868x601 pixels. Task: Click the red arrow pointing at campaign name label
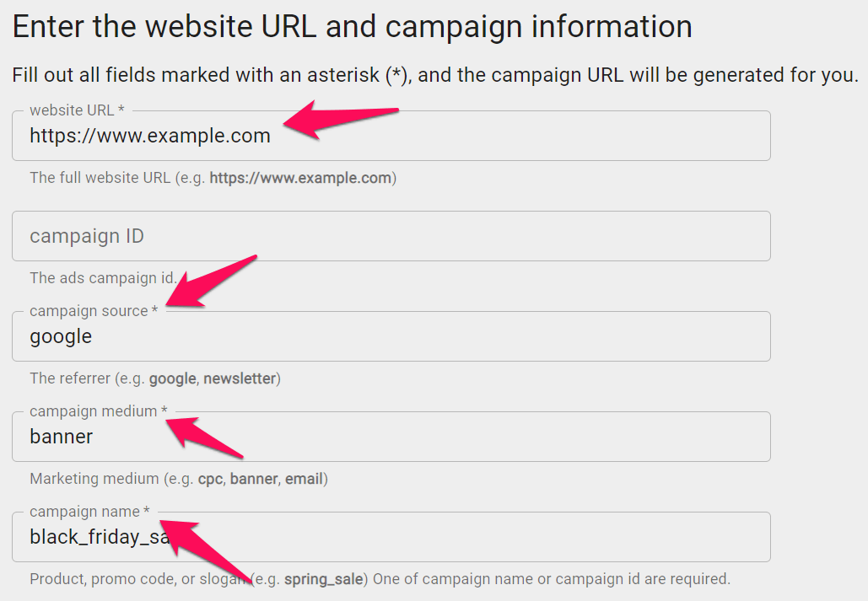point(206,554)
